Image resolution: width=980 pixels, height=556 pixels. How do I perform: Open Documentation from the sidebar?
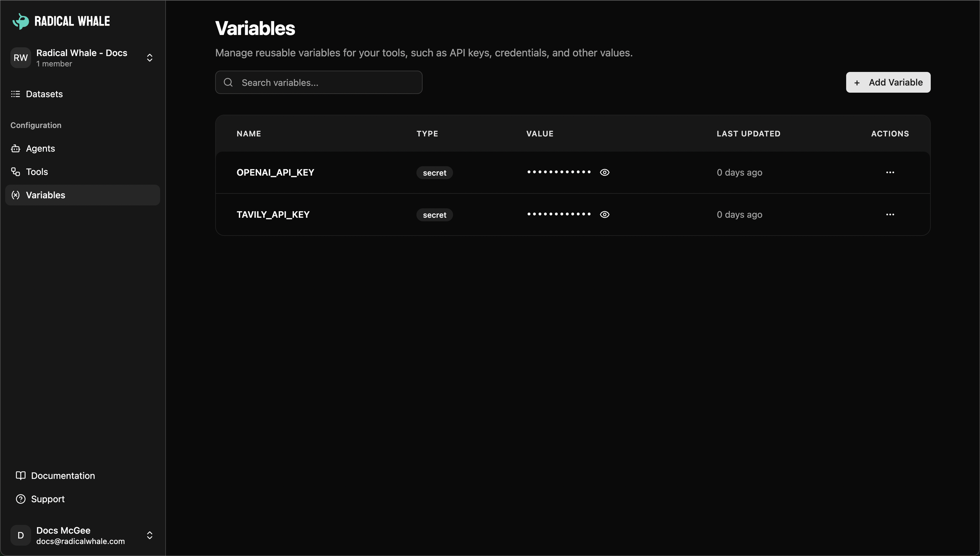[x=63, y=475]
